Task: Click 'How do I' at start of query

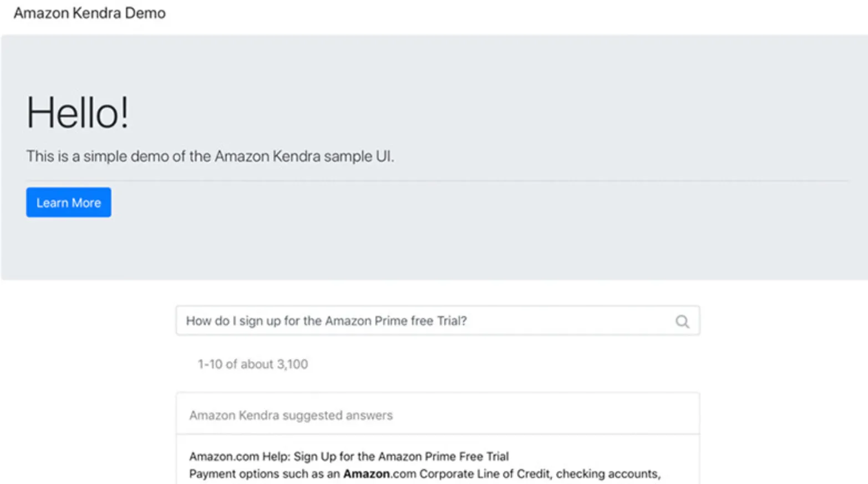Action: [x=211, y=321]
